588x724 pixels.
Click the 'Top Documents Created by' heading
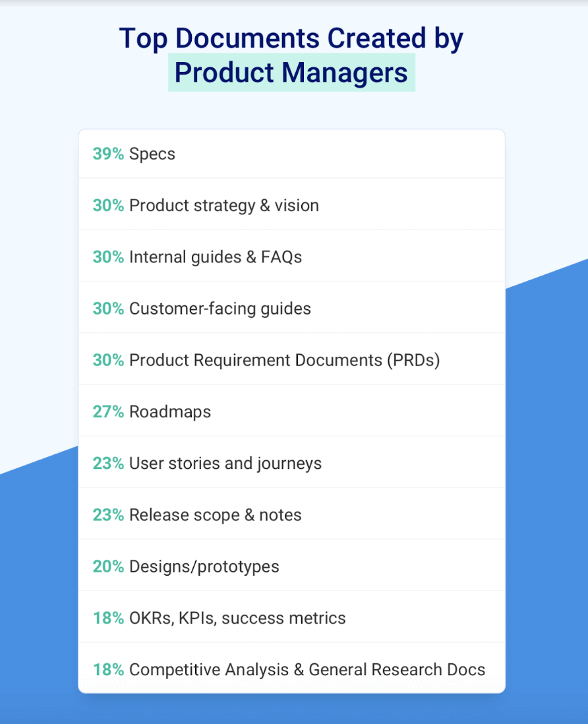point(291,38)
